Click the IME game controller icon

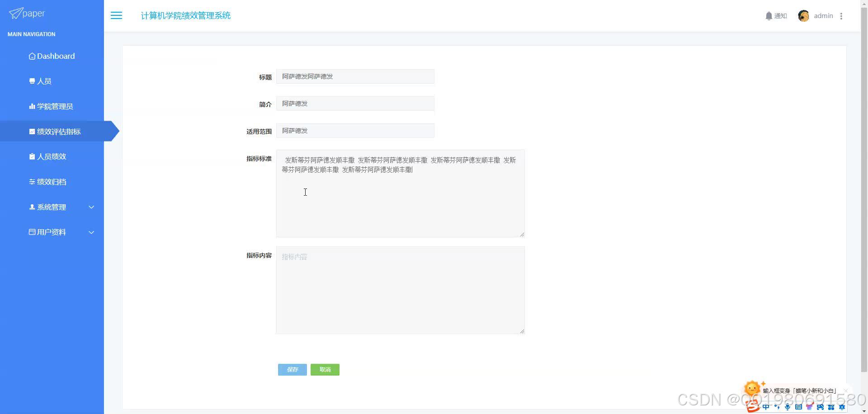820,407
